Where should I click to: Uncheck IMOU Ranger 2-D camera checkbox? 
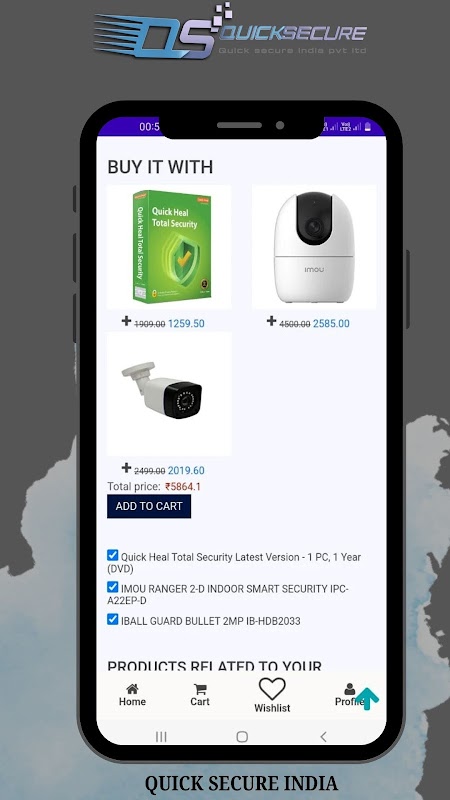[x=113, y=587]
